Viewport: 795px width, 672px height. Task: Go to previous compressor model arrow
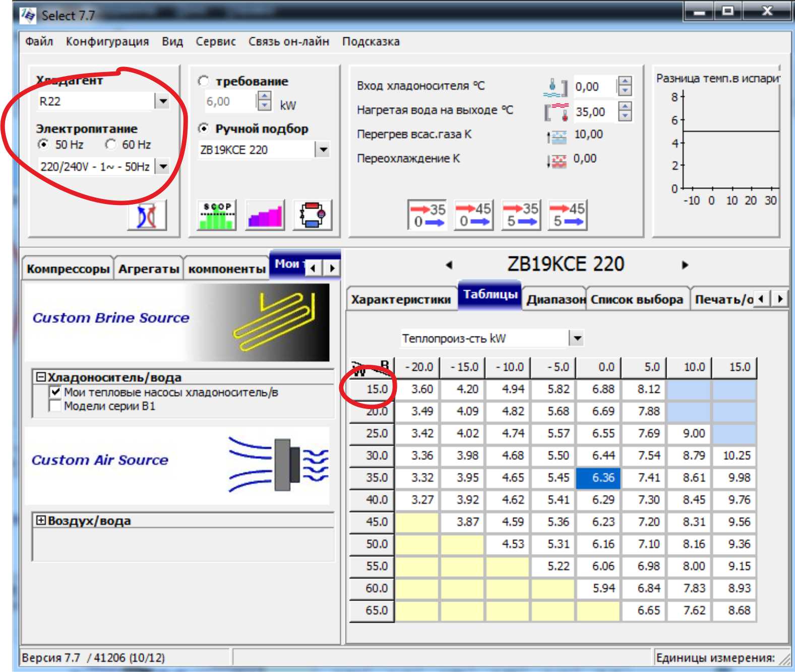click(x=449, y=265)
